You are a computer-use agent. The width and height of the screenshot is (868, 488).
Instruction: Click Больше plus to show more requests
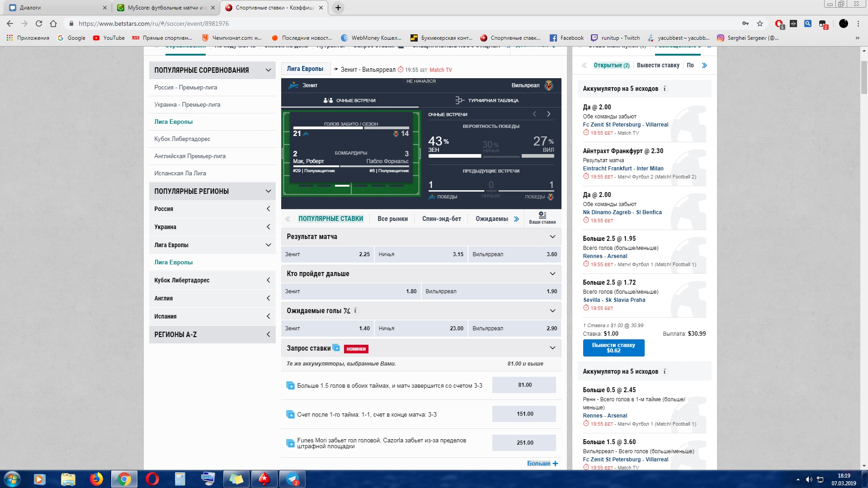[542, 463]
